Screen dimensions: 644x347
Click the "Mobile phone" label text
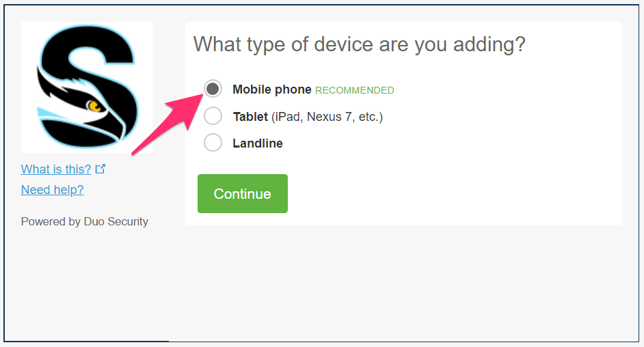click(272, 89)
